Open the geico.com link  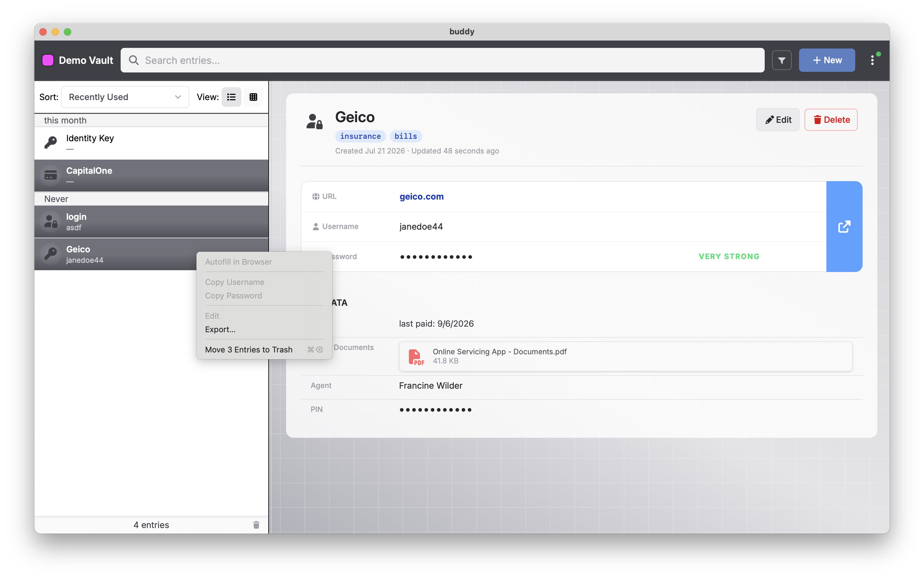click(421, 196)
